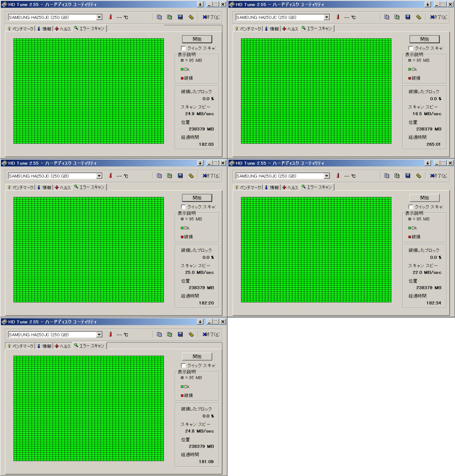Open options icon in the 265:01 elapsed window

pos(418,17)
